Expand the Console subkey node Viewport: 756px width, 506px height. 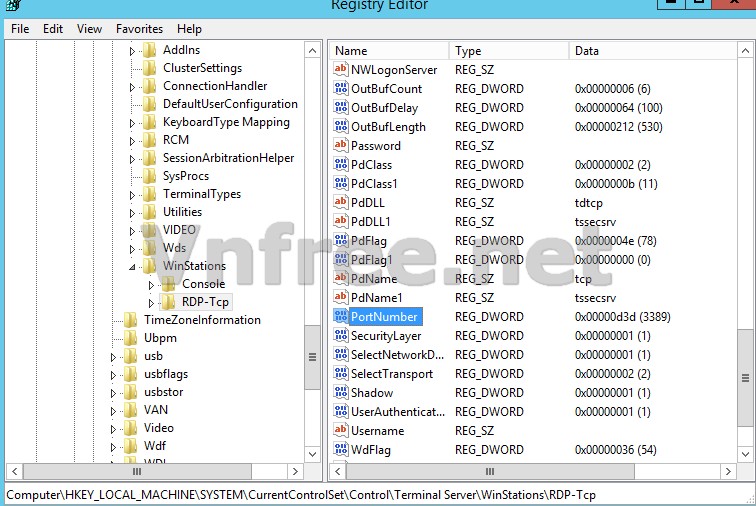(151, 285)
